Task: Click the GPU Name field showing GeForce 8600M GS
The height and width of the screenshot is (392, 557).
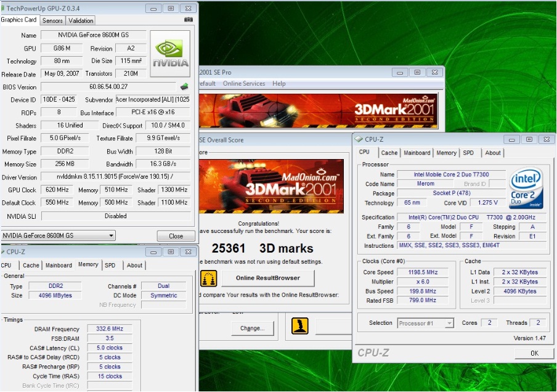Action: coord(94,35)
